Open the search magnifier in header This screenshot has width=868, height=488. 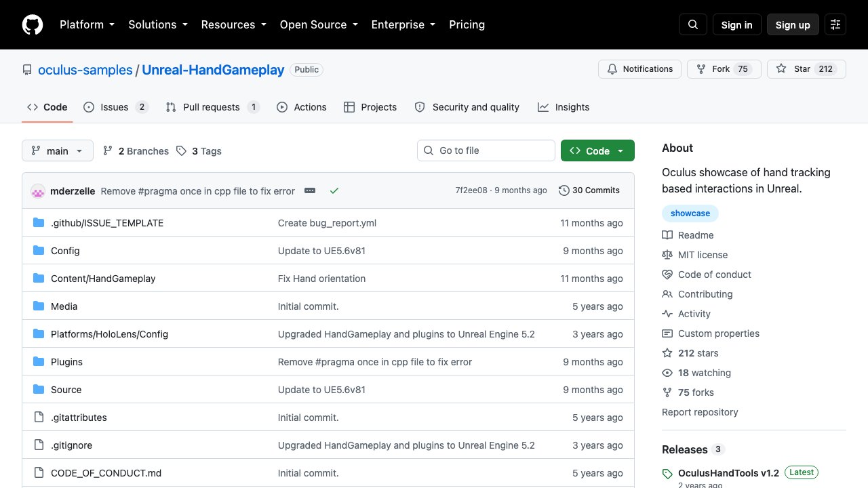[693, 24]
